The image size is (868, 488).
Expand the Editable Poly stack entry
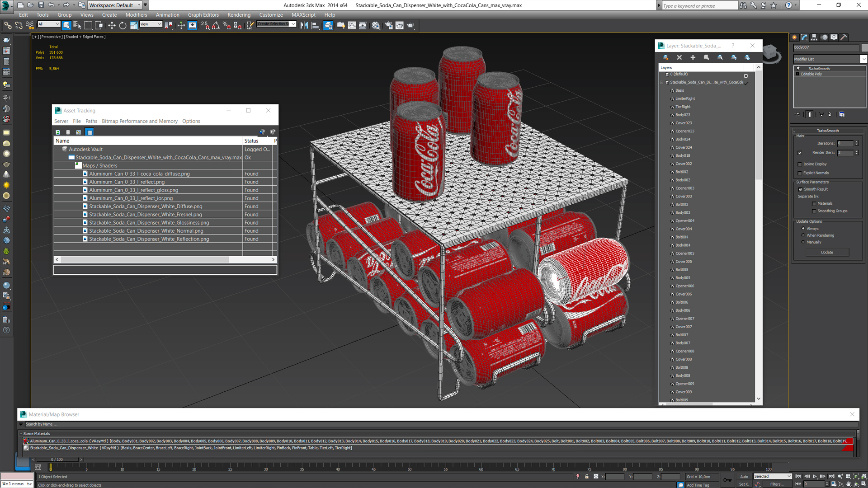click(x=797, y=74)
